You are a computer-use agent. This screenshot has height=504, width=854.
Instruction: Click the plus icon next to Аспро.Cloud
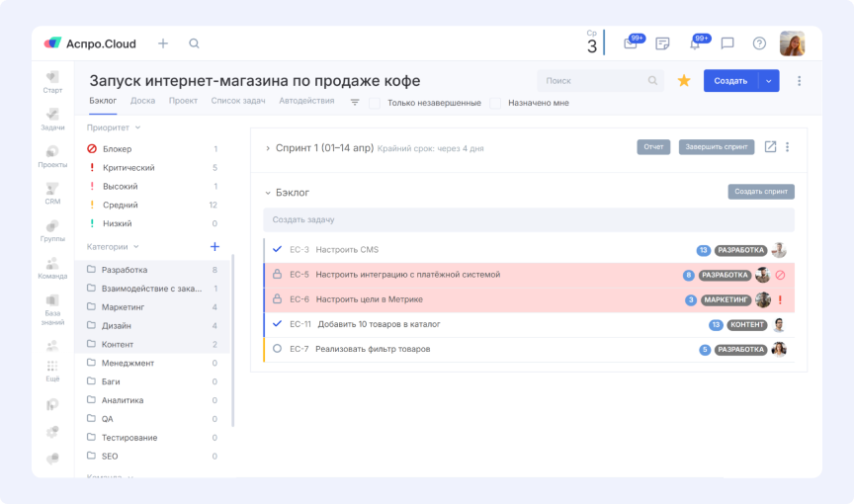tap(163, 43)
